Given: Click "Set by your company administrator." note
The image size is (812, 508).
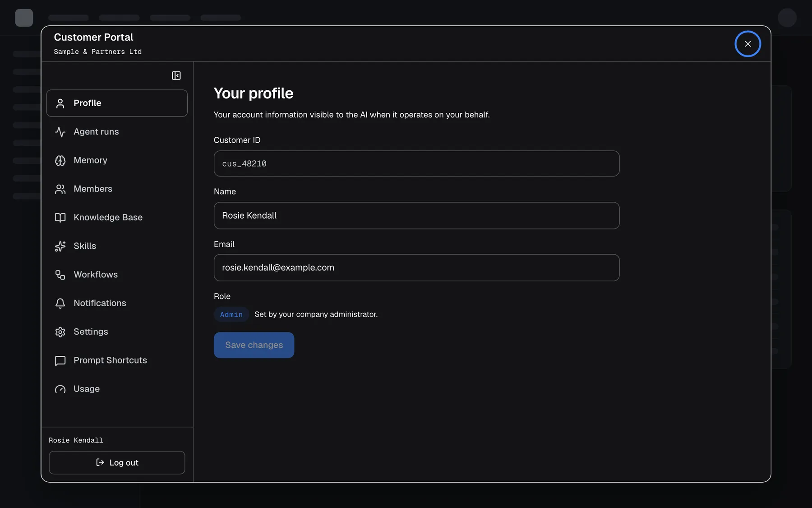Looking at the screenshot, I should pos(316,314).
